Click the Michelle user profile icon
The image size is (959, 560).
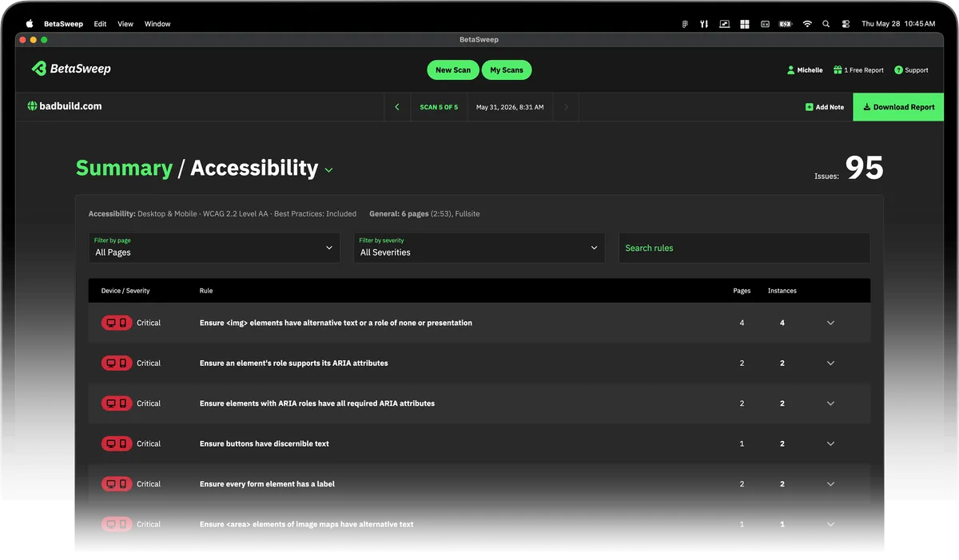790,70
